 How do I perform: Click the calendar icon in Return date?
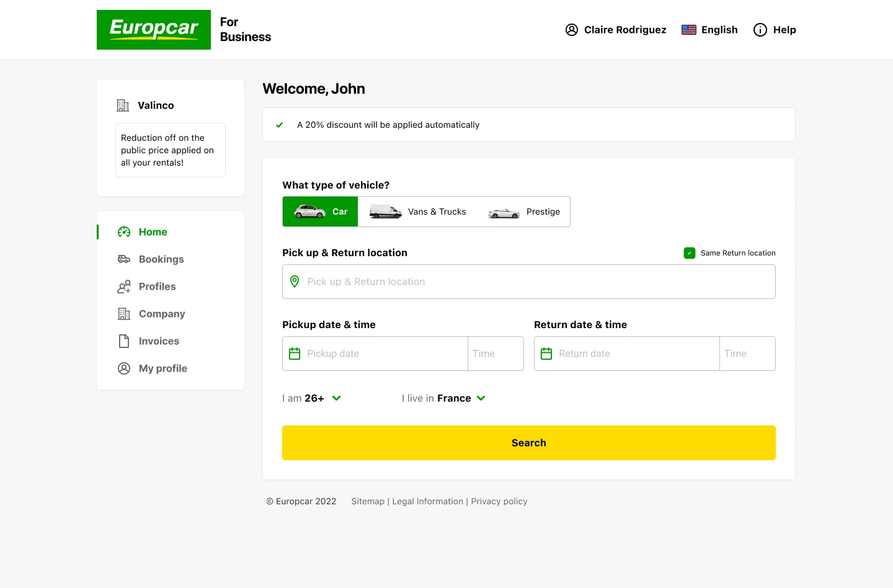(x=546, y=354)
